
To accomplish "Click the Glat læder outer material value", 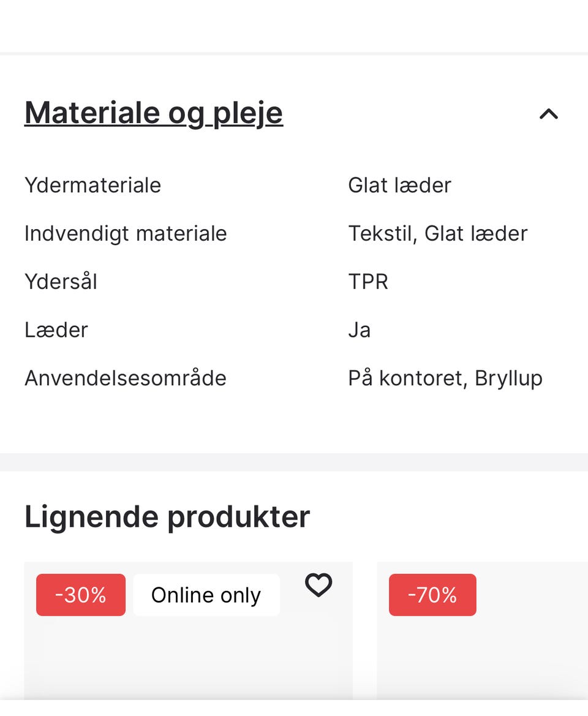I will [x=399, y=185].
